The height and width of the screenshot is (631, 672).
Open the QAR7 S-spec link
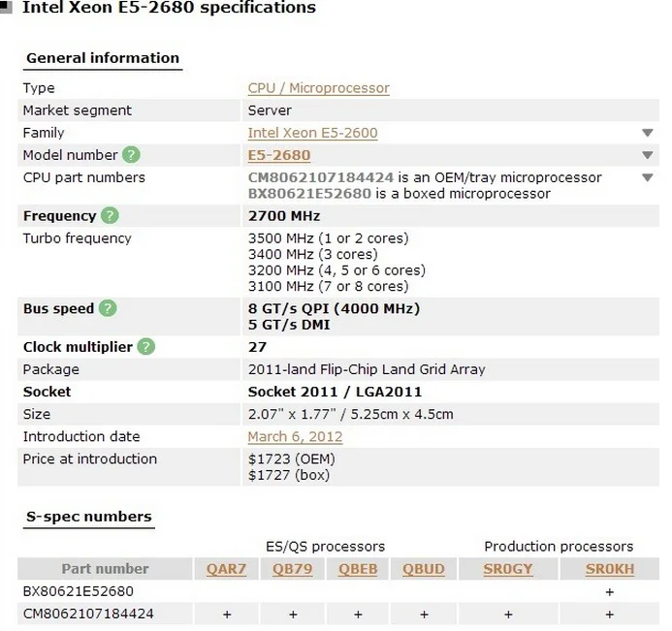click(x=226, y=569)
